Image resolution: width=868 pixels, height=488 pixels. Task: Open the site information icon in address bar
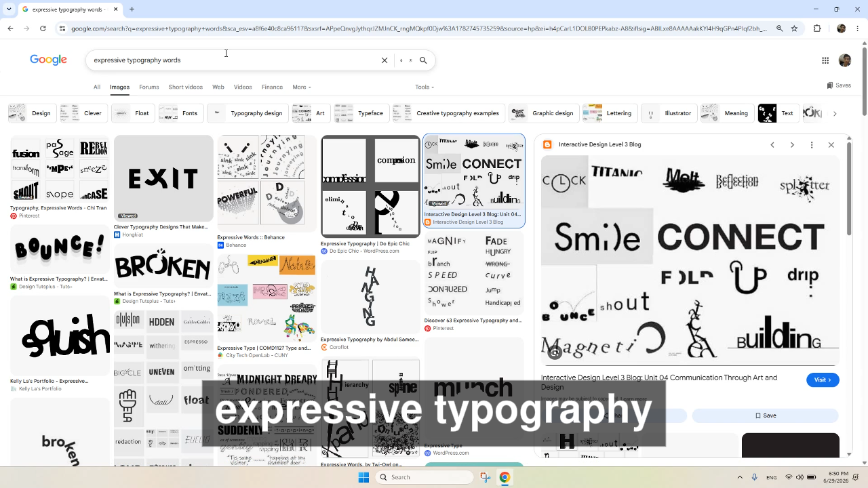click(62, 28)
